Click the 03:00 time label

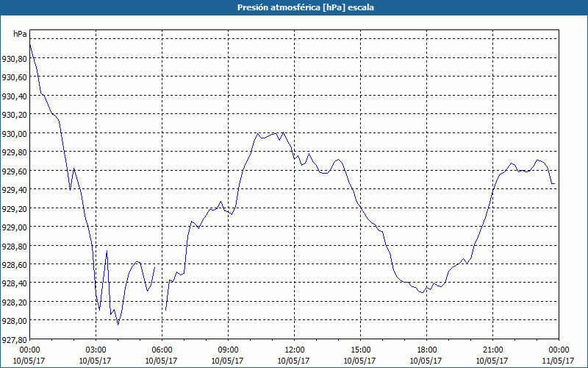tap(96, 350)
